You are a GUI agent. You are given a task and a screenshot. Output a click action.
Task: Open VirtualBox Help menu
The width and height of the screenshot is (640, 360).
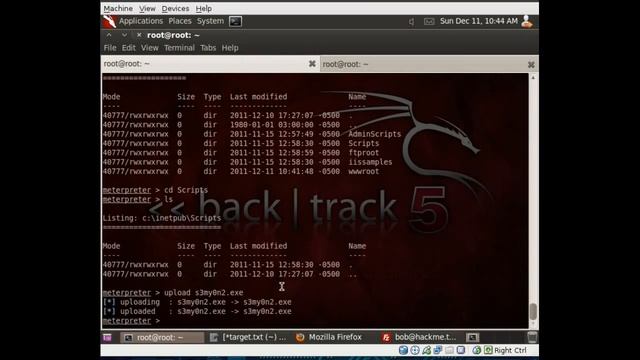coord(203,9)
